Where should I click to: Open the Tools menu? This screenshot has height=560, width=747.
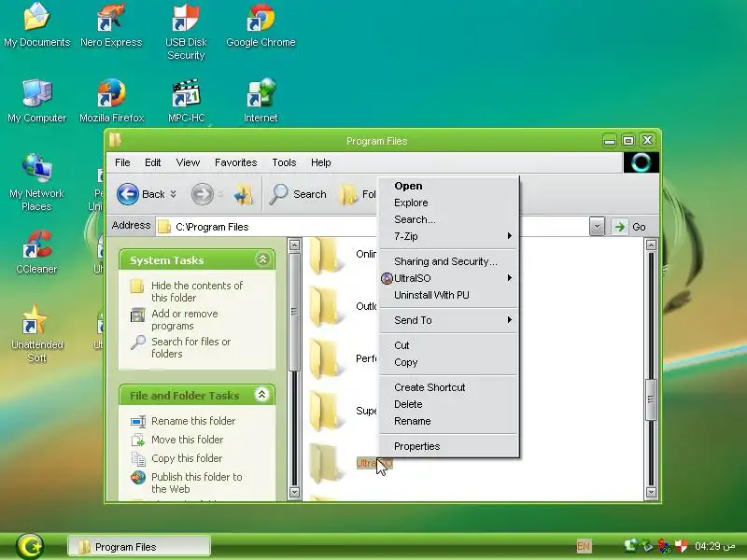coord(284,162)
